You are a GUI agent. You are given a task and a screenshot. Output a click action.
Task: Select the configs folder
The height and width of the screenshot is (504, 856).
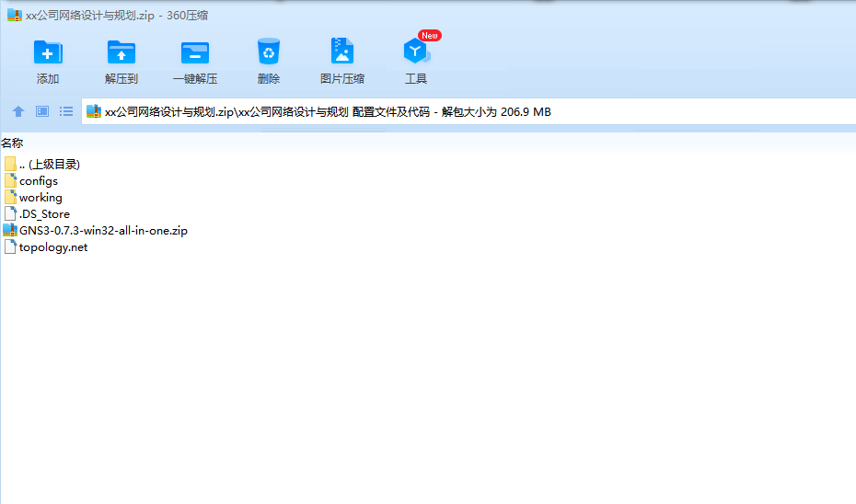point(31,181)
